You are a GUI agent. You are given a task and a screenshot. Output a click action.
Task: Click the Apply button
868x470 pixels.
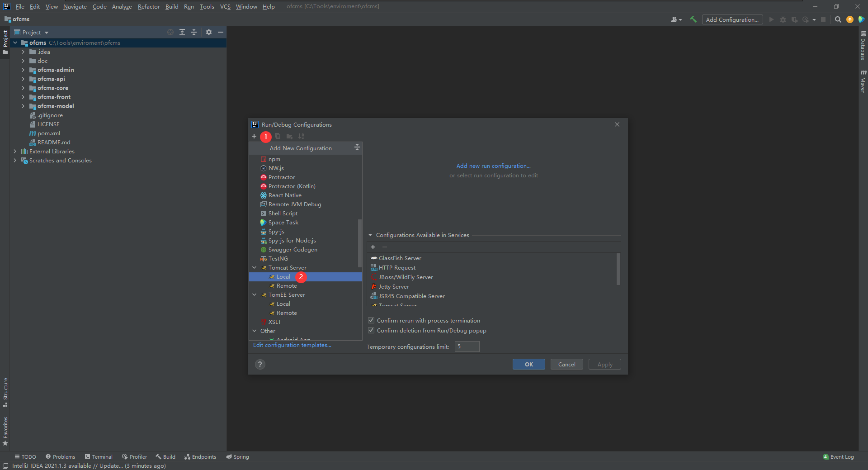point(604,364)
